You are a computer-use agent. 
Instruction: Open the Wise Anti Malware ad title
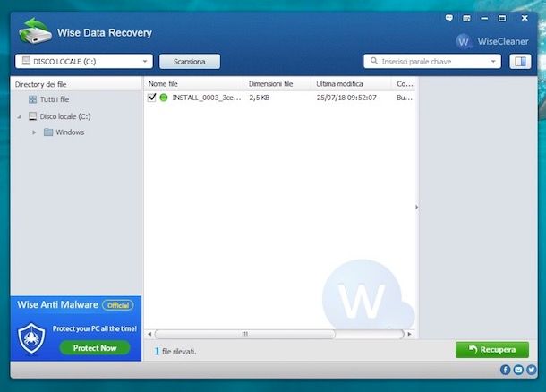[x=58, y=304]
